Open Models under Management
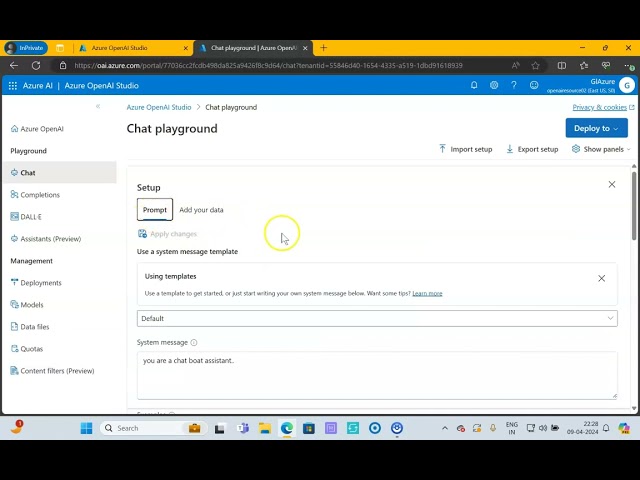The image size is (640, 480). (x=27, y=305)
